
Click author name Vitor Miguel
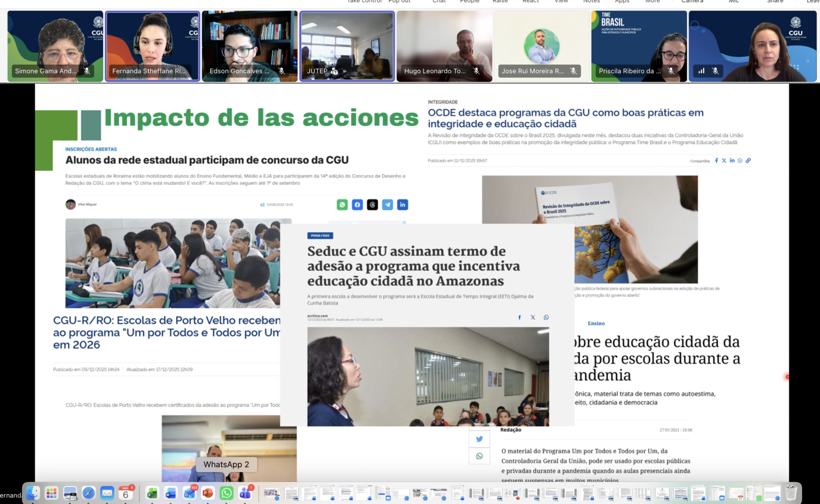coord(88,204)
